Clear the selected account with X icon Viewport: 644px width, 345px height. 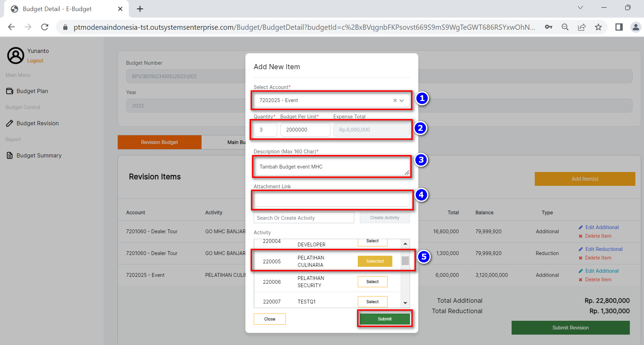pos(395,100)
